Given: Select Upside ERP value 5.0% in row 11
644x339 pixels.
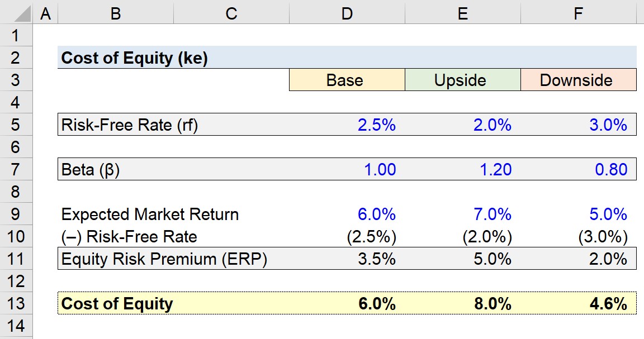Looking at the screenshot, I should point(463,259).
